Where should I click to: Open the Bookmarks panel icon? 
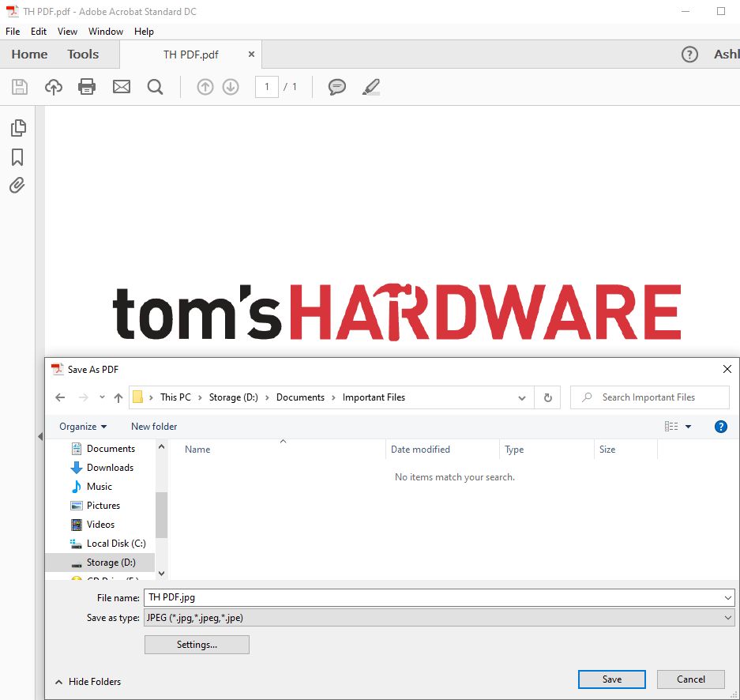click(17, 156)
